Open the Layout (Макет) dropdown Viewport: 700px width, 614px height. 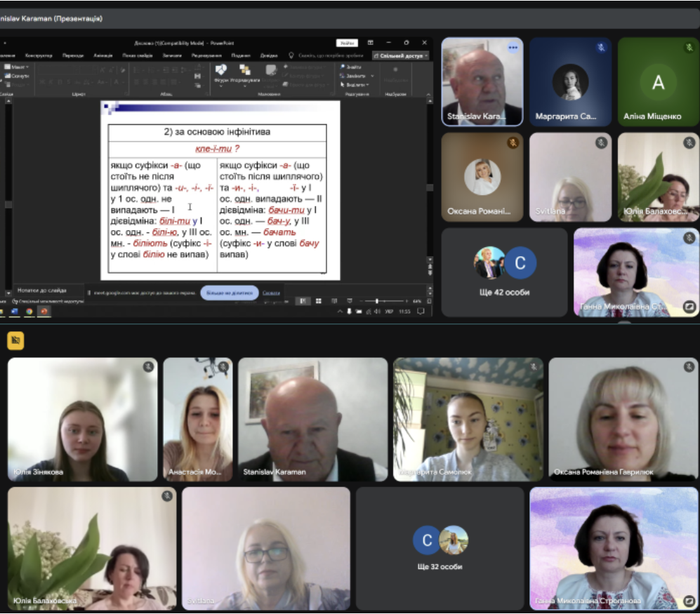pos(18,67)
